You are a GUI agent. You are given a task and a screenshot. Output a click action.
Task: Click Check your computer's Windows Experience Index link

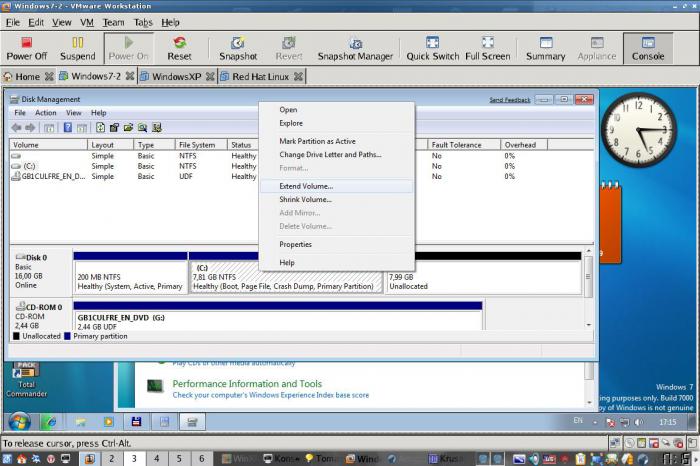click(x=271, y=395)
